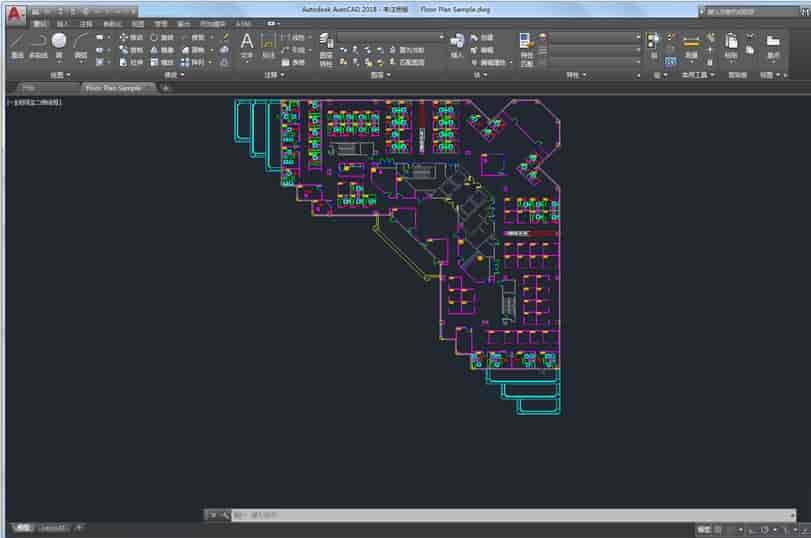811x538 pixels.
Task: Add a new layout with plus button
Action: pos(79,528)
